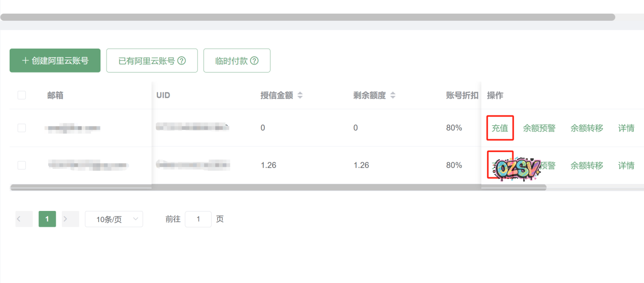Check the second account row checkbox

coord(22,165)
